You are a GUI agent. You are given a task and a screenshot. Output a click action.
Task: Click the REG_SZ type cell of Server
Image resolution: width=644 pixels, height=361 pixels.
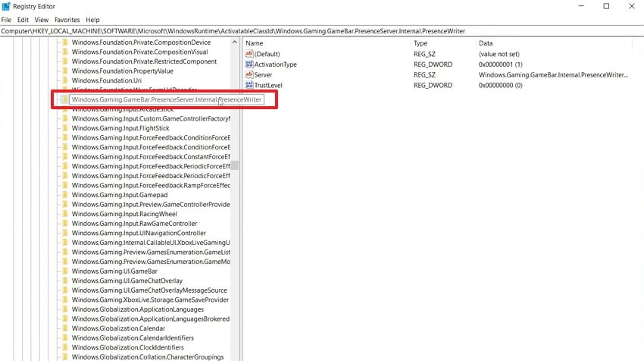pyautogui.click(x=424, y=75)
